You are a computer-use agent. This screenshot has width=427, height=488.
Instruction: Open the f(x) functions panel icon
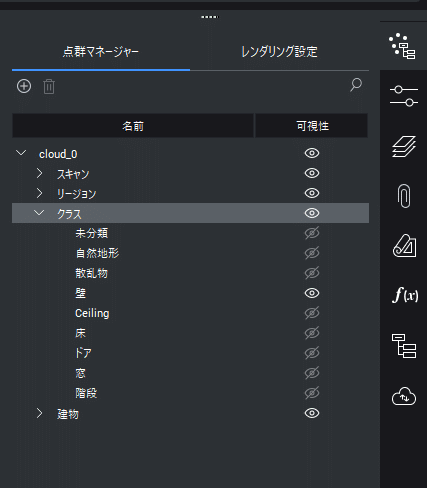point(405,295)
